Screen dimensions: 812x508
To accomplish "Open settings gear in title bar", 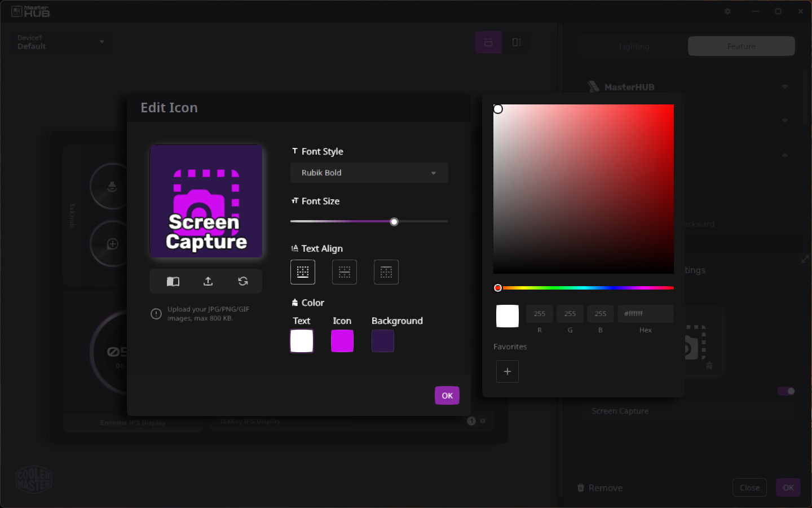I will [727, 11].
